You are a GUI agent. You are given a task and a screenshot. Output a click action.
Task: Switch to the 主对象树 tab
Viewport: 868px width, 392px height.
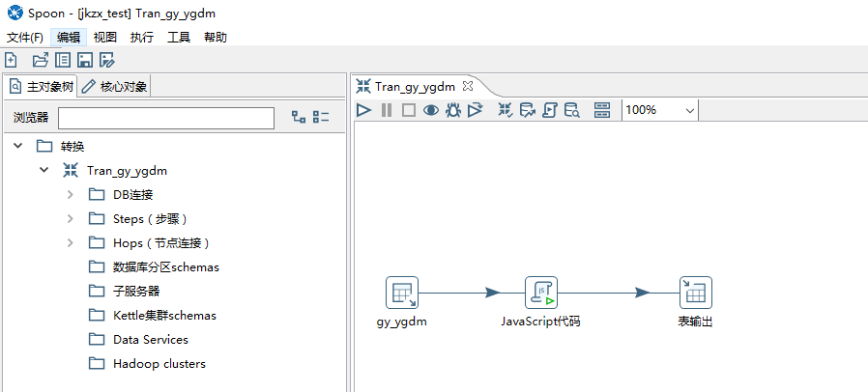tap(41, 86)
